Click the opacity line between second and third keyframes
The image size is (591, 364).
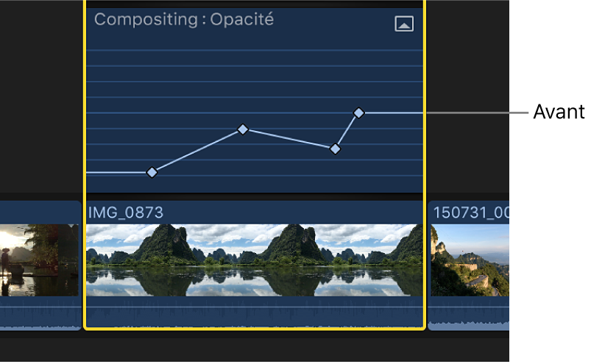[x=289, y=139]
